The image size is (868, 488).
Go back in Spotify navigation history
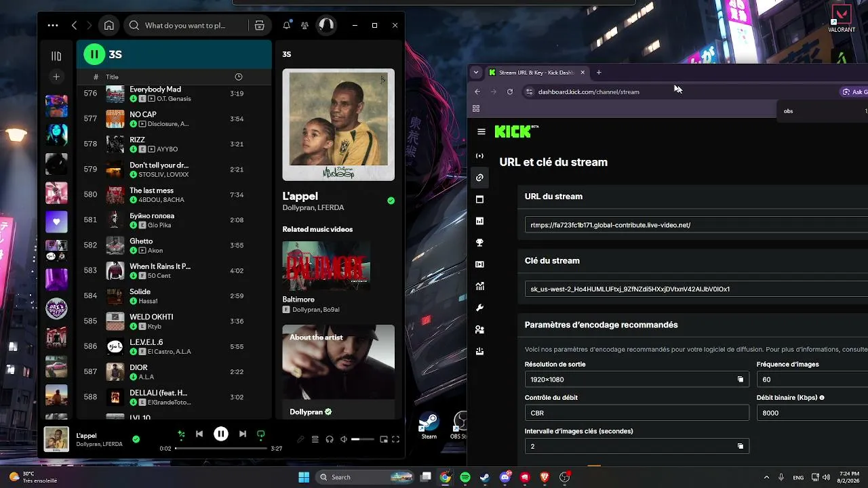pyautogui.click(x=74, y=26)
